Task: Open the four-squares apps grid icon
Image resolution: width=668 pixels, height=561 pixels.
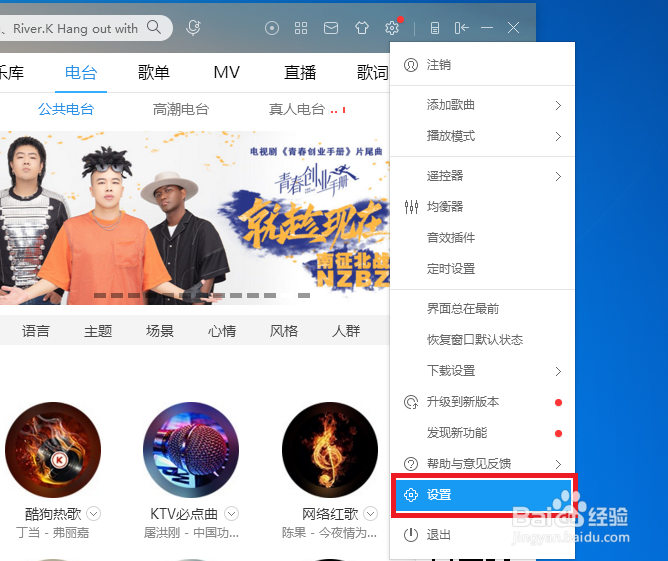Action: pyautogui.click(x=301, y=28)
